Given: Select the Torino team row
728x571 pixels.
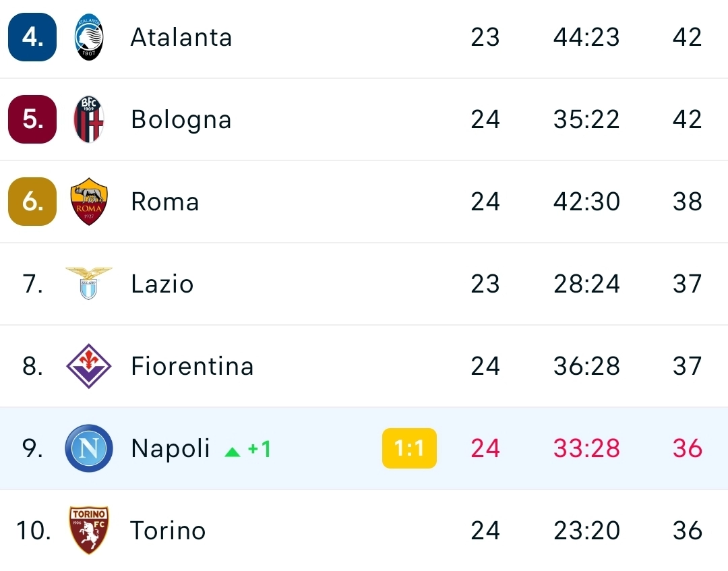Looking at the screenshot, I should [364, 530].
